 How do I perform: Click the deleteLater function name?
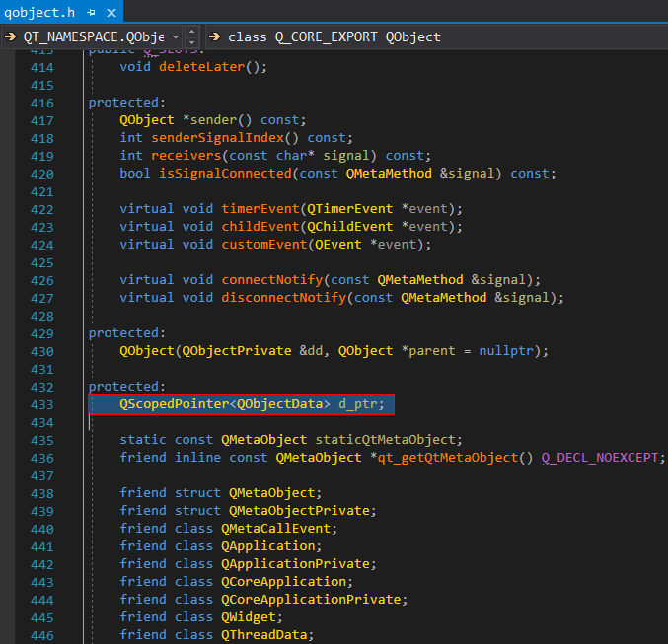coord(202,67)
